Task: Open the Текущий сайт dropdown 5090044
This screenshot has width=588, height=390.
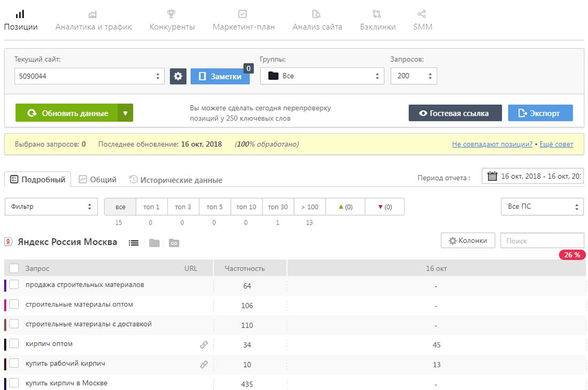Action: point(89,76)
